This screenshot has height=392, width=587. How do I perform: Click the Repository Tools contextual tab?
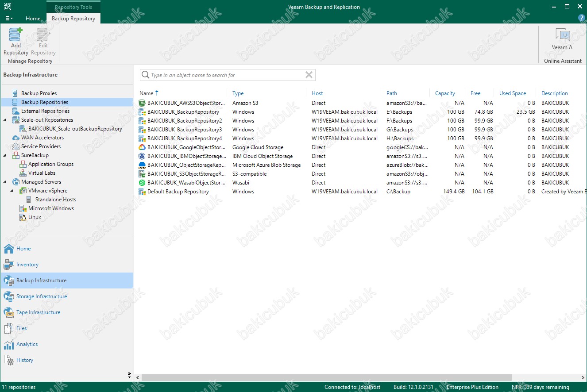pos(73,7)
